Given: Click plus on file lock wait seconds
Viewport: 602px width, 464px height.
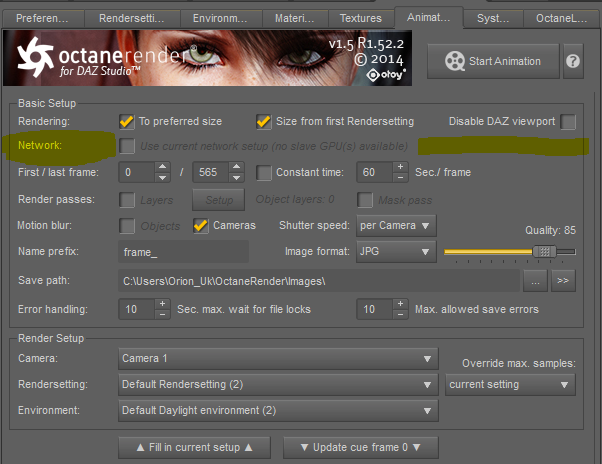Looking at the screenshot, I should tap(162, 304).
